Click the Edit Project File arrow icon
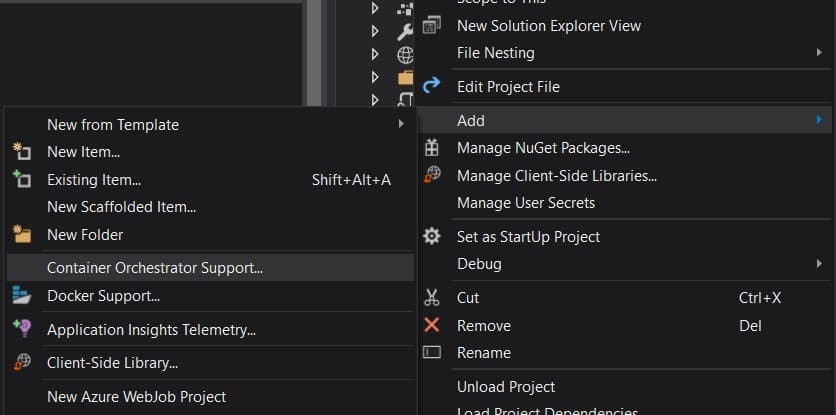This screenshot has height=415, width=836. pyautogui.click(x=432, y=87)
